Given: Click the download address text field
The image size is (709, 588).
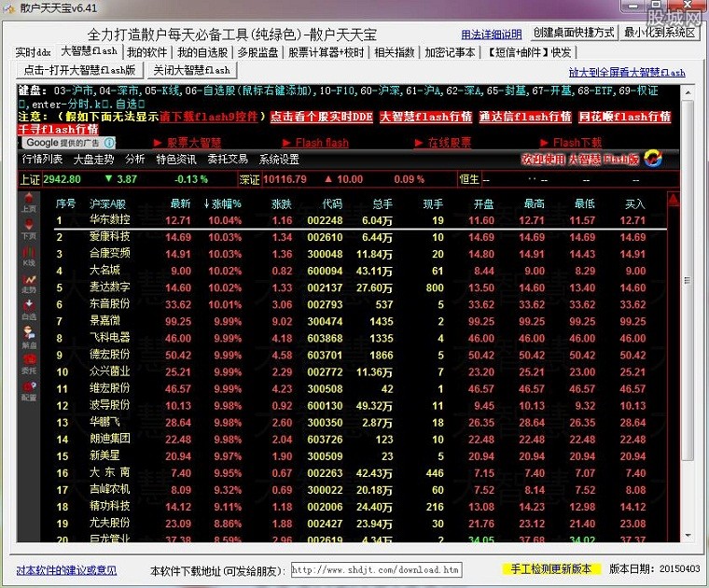Looking at the screenshot, I should tap(375, 569).
